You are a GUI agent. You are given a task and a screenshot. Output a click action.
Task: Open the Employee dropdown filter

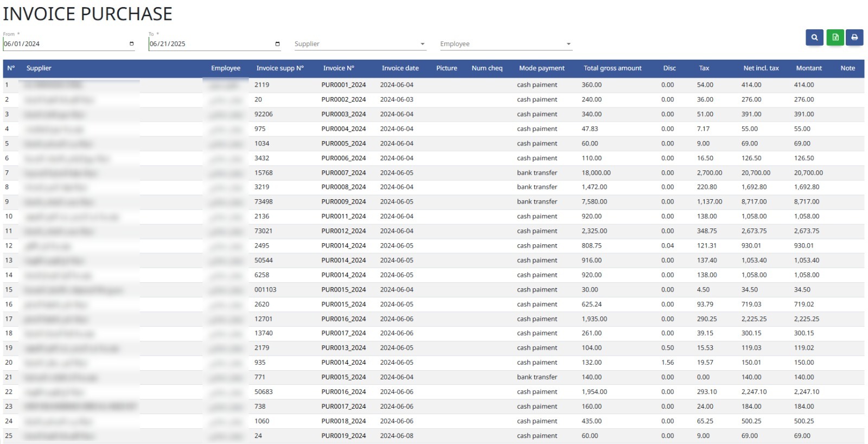(x=506, y=44)
